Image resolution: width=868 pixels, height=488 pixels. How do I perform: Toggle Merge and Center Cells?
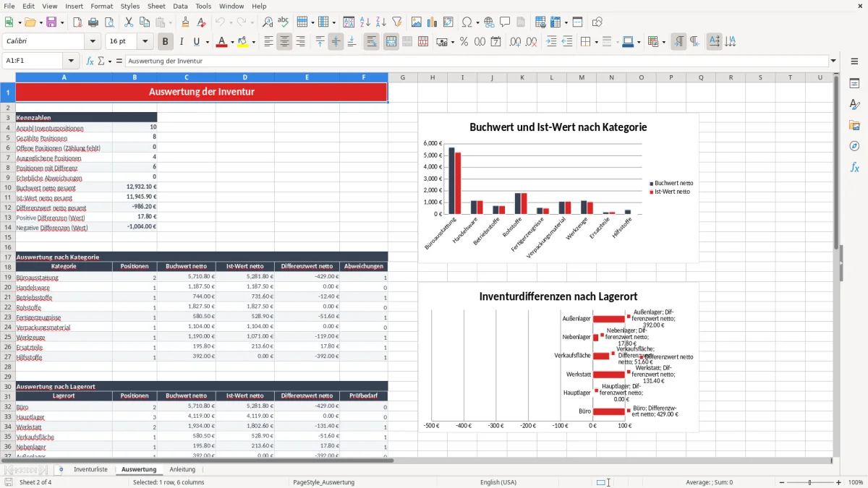391,42
